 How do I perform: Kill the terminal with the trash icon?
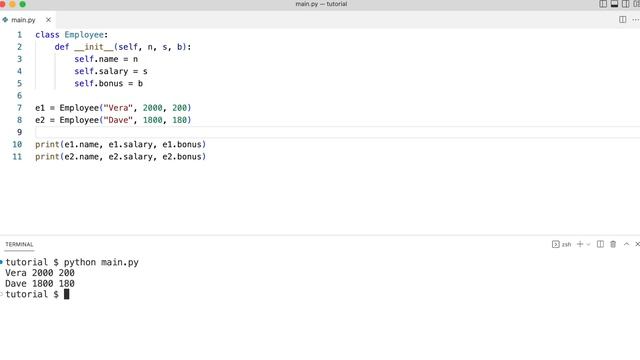[x=613, y=244]
